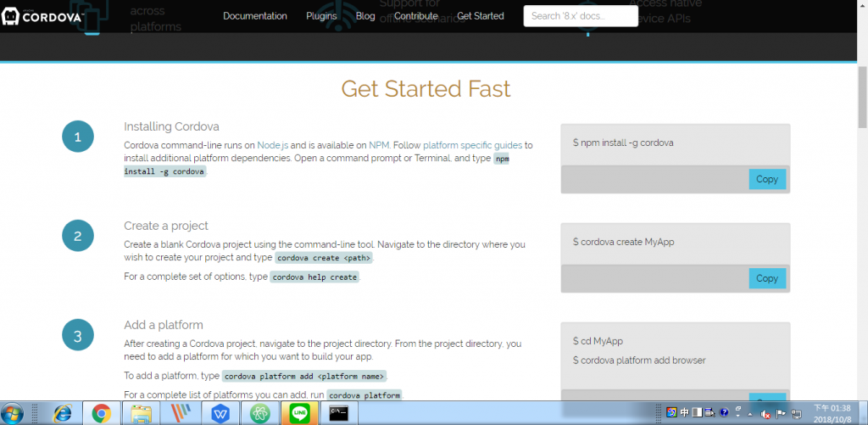
Task: Click '$ cordova platform add browser' line
Action: 639,361
